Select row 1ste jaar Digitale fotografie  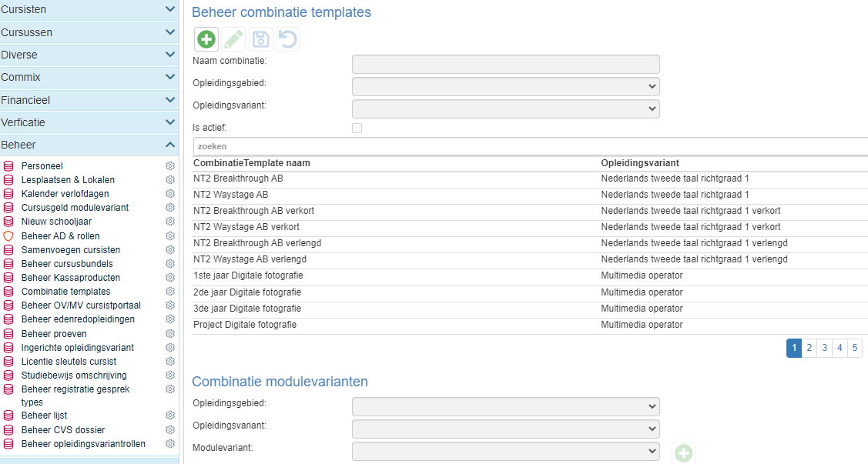[x=531, y=275]
